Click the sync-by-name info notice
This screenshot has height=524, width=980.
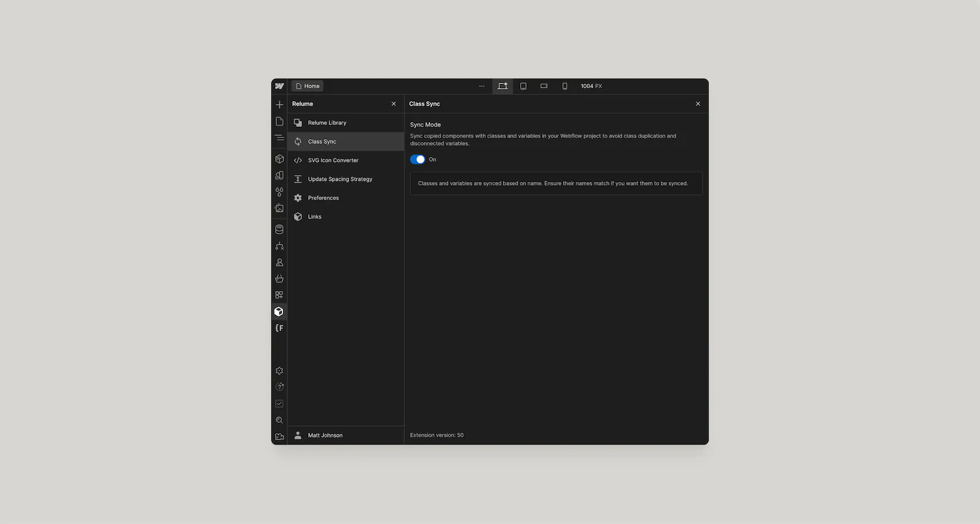click(x=556, y=183)
